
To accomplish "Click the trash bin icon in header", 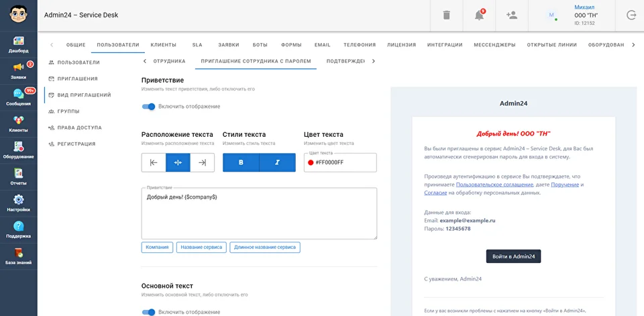I will (446, 15).
